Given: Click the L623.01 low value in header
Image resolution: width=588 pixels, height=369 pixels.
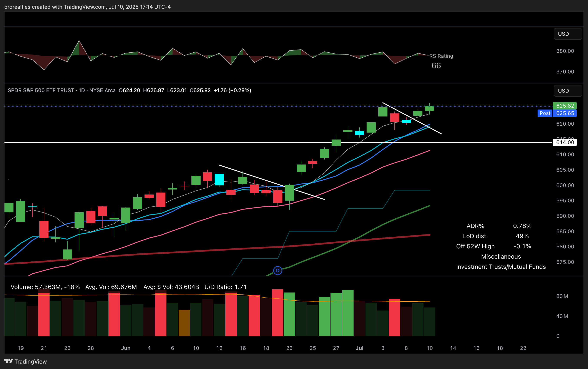Looking at the screenshot, I should click(177, 90).
